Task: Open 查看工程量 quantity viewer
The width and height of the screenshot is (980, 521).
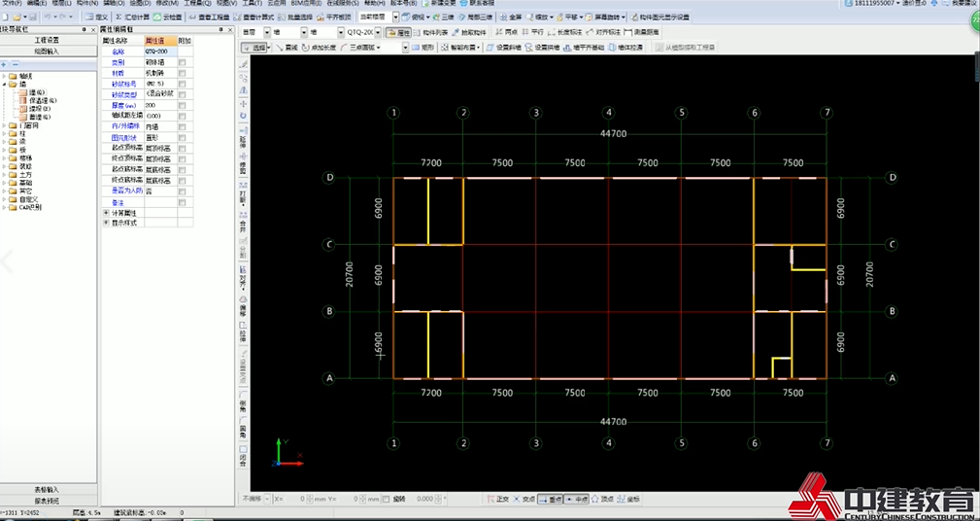Action: pos(210,17)
